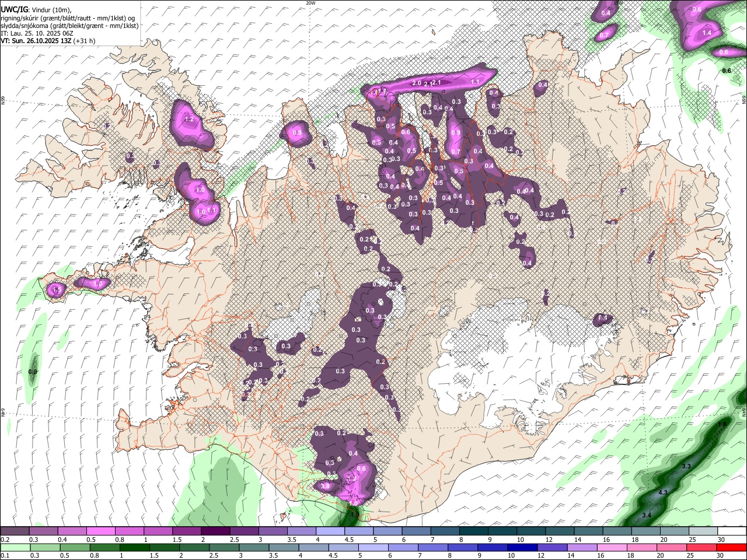Select the crimson 25 swatch on the lower rain scale

tap(702, 547)
